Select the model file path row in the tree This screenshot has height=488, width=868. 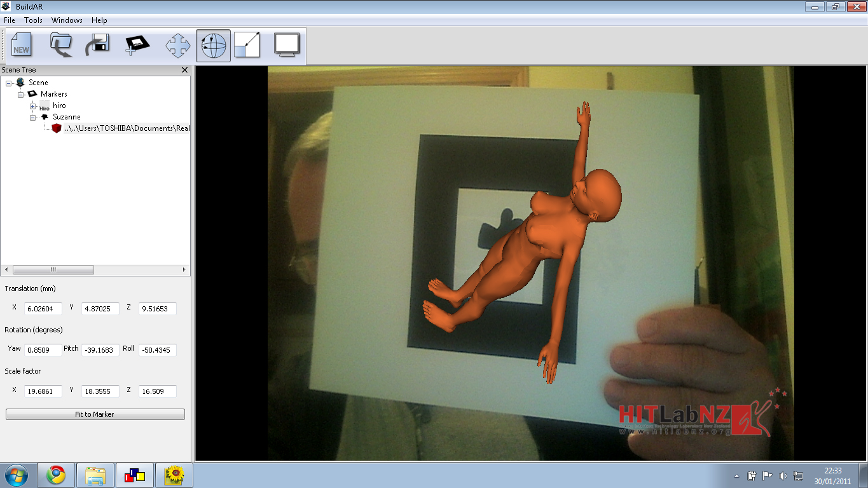click(127, 128)
